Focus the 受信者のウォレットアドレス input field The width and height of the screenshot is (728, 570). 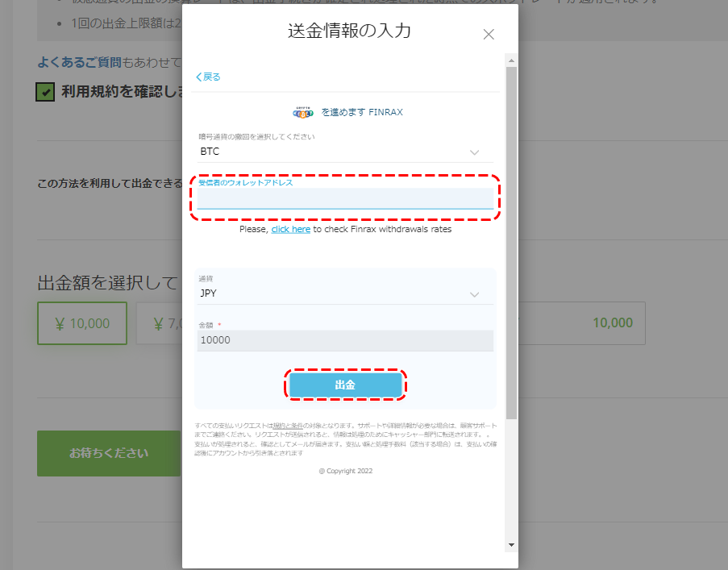click(345, 198)
